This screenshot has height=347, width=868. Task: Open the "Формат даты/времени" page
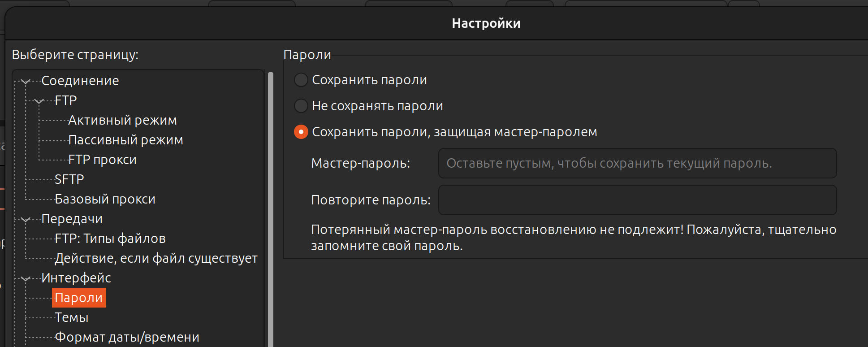pos(127,338)
